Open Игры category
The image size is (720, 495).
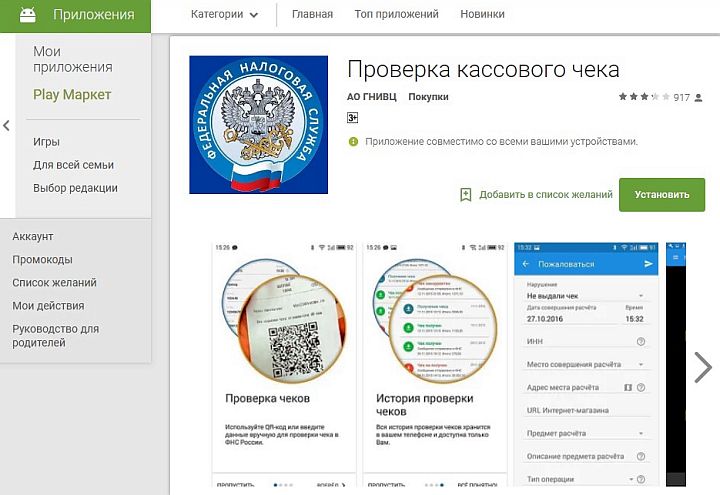(46, 141)
